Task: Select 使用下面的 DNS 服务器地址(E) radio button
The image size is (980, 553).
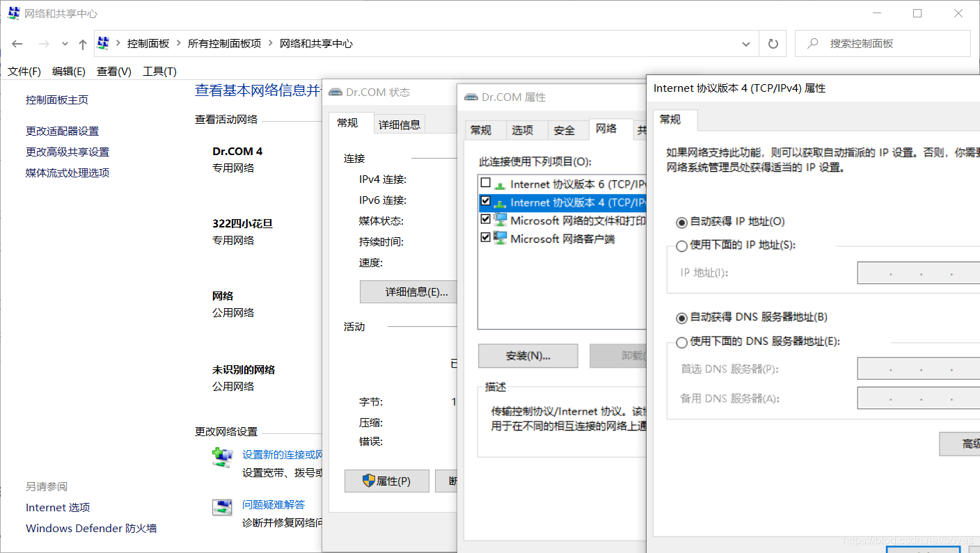Action: [682, 342]
